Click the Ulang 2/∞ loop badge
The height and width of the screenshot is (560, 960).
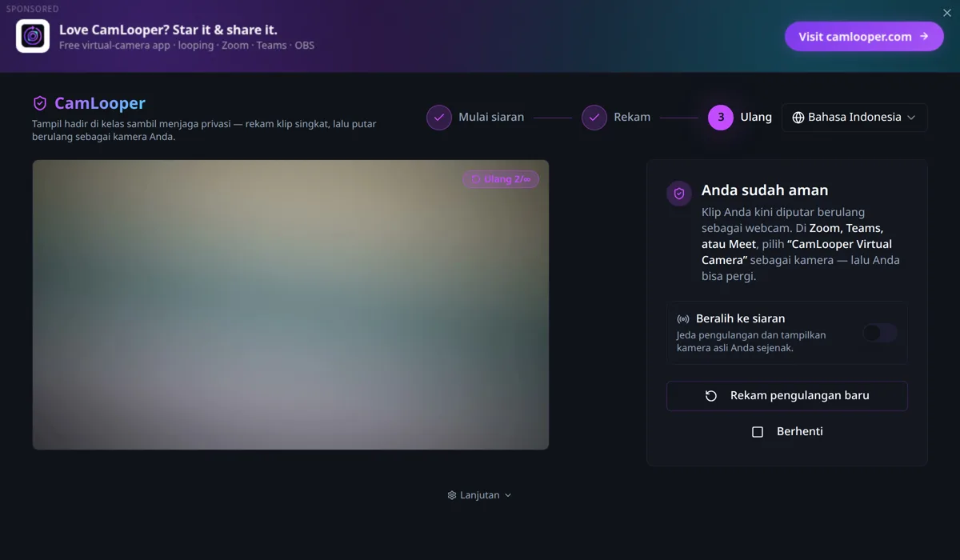501,179
